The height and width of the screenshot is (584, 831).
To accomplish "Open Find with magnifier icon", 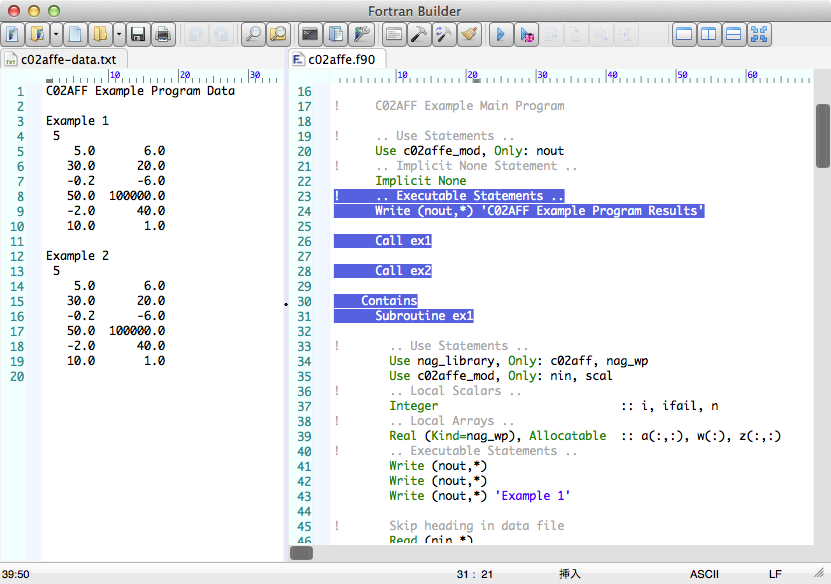I will tap(253, 35).
